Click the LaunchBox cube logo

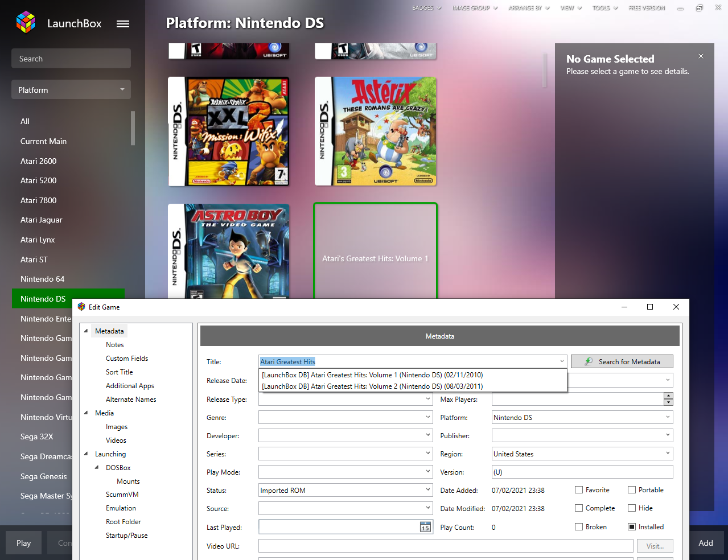[26, 22]
